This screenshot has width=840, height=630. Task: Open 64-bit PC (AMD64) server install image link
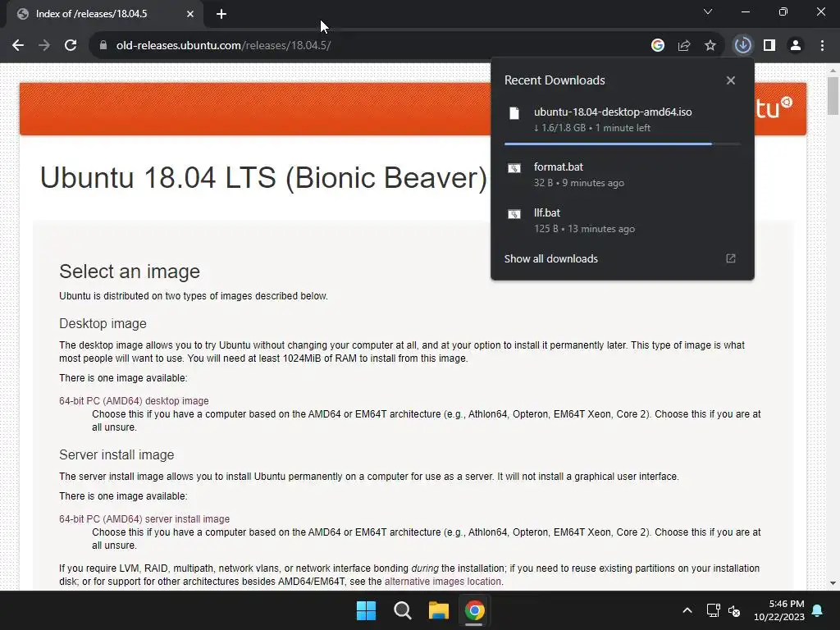pos(144,519)
